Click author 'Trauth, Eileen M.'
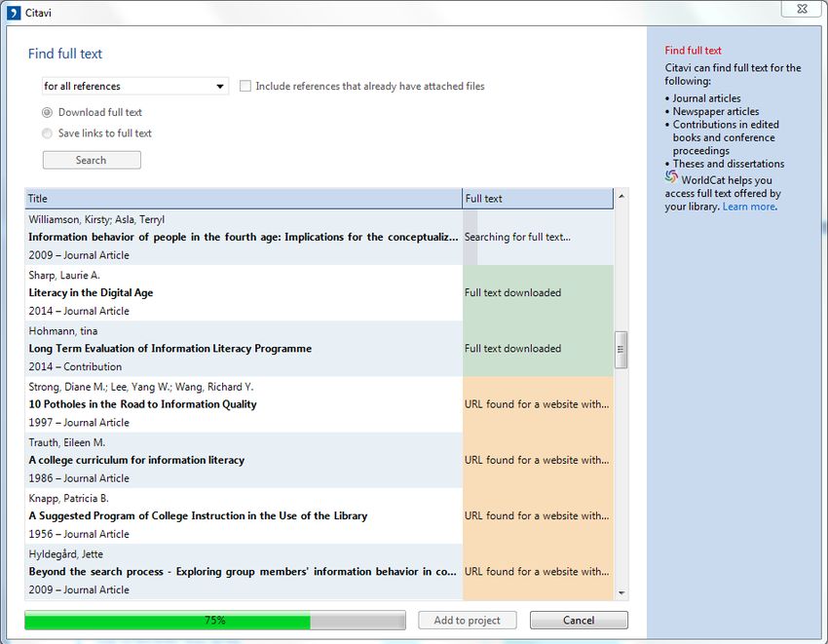828x644 pixels. (x=67, y=442)
